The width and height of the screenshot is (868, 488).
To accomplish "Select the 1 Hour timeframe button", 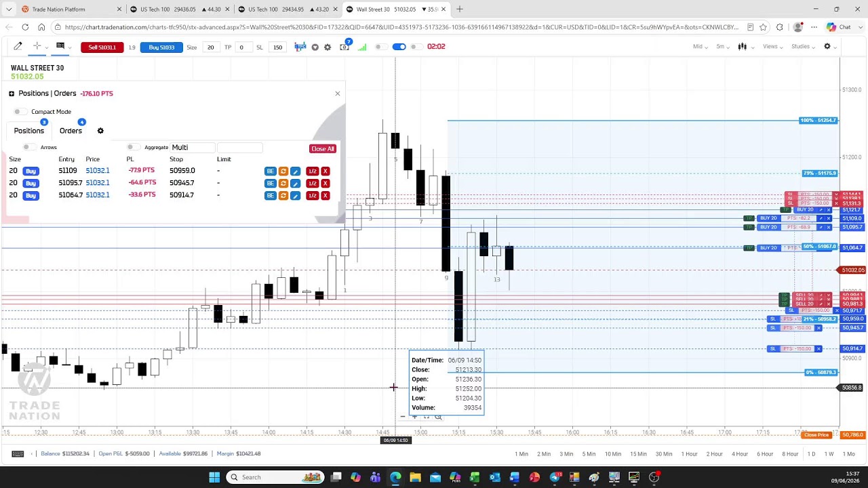I will (689, 454).
